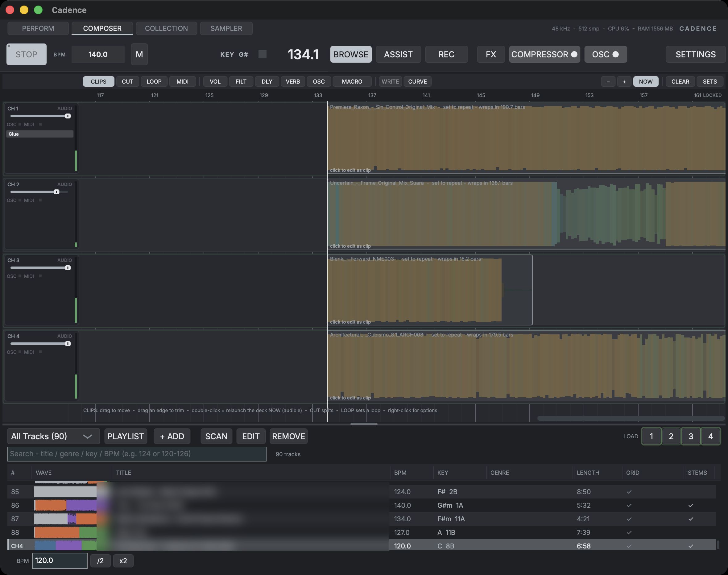This screenshot has height=575, width=728.
Task: Click the PLAYLIST button
Action: (126, 436)
